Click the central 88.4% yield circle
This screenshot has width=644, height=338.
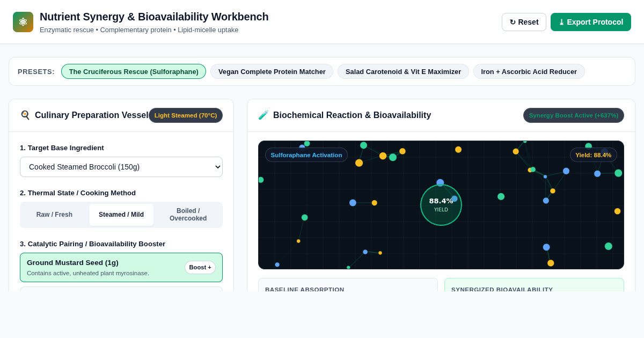click(x=441, y=205)
